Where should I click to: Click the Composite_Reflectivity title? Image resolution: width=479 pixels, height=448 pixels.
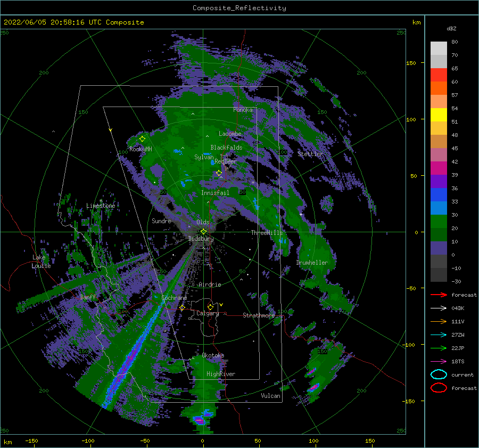tap(239, 8)
